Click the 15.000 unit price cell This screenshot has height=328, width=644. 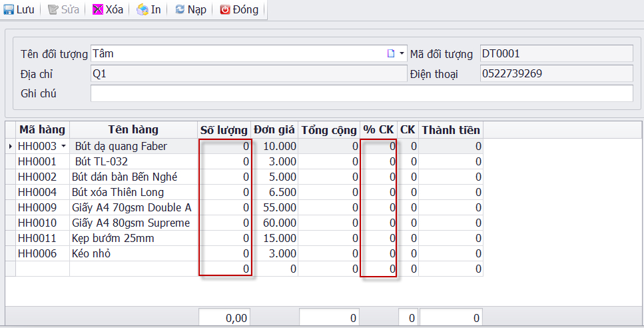click(x=274, y=239)
